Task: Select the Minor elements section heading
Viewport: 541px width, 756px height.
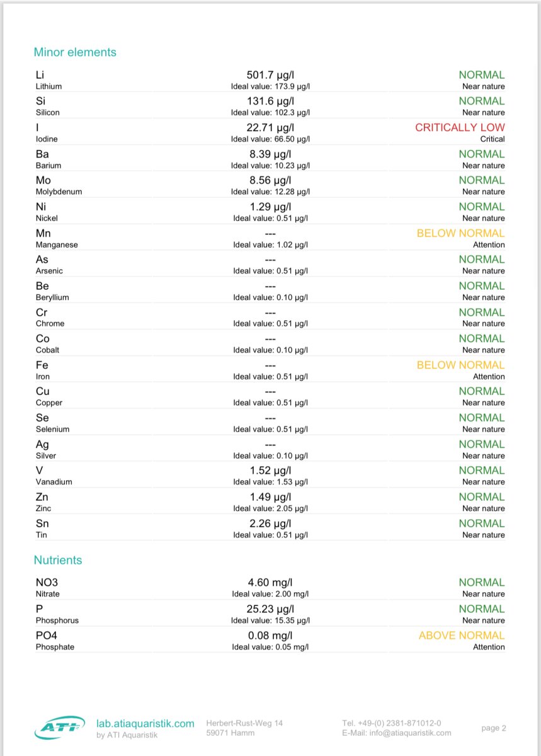Action: [x=75, y=52]
